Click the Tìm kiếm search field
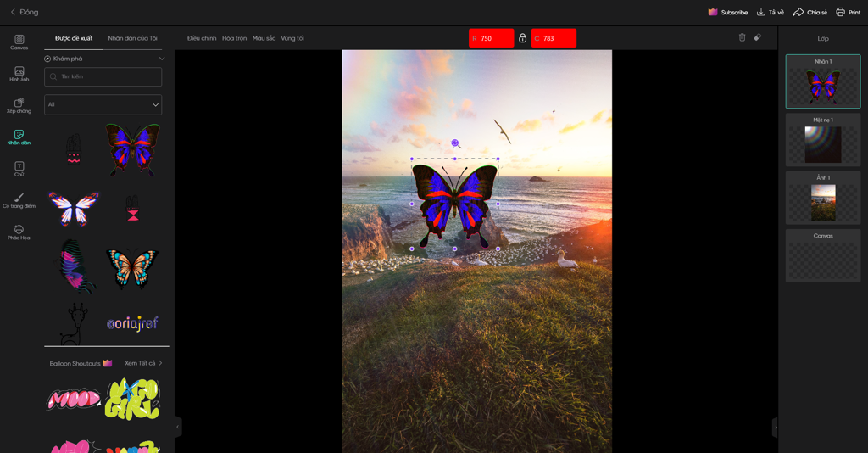 point(103,76)
